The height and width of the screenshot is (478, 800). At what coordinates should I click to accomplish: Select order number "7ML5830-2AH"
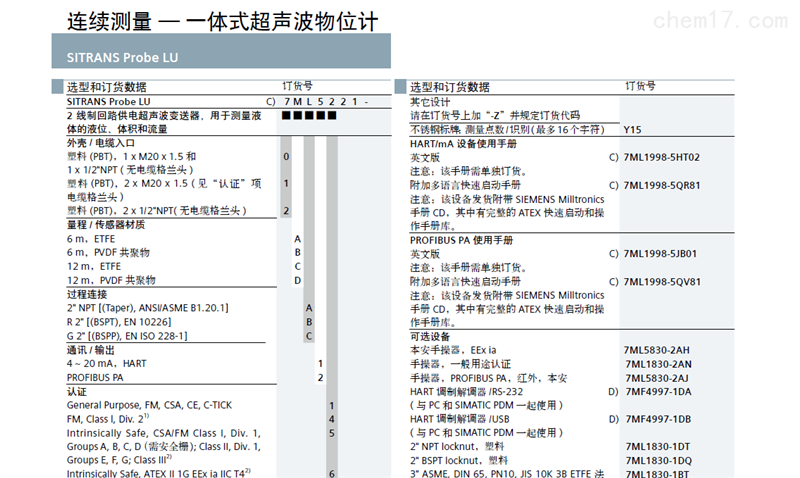tap(657, 350)
